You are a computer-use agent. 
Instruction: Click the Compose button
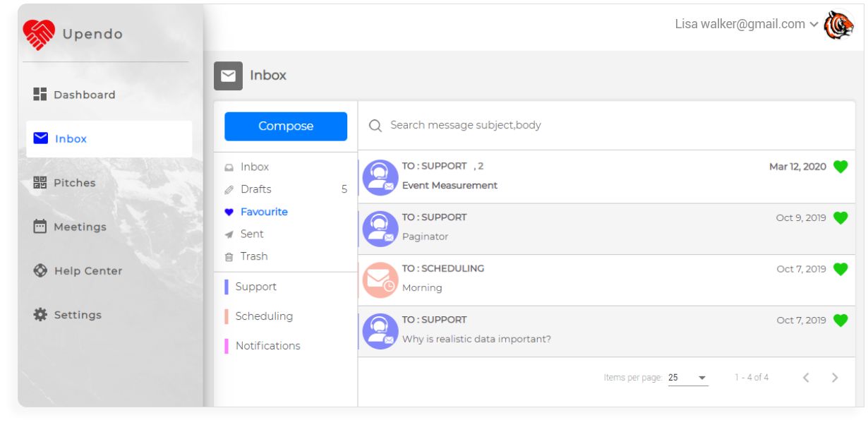(286, 126)
